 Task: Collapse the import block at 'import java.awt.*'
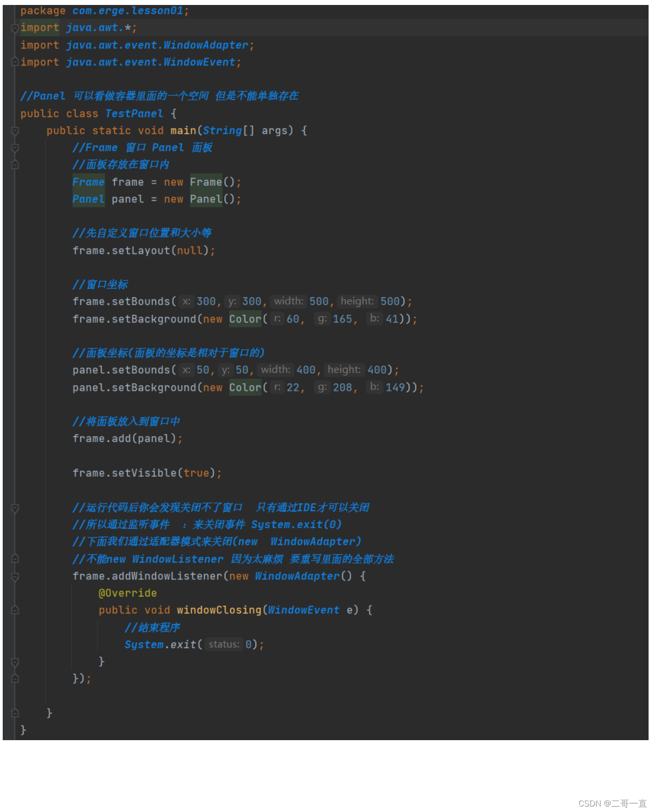click(x=15, y=28)
